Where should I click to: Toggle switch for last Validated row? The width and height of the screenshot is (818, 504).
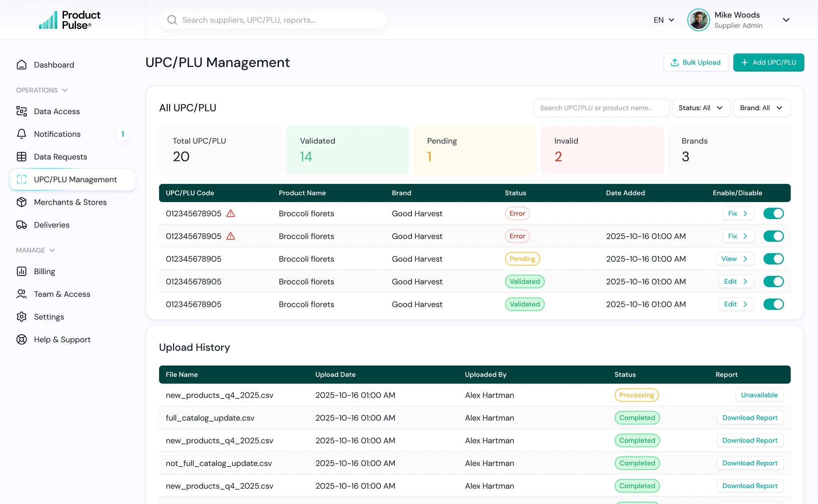pyautogui.click(x=773, y=304)
